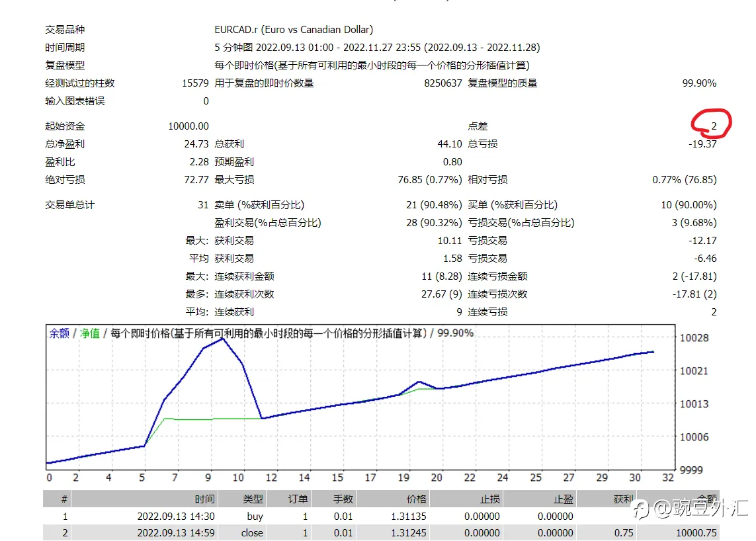
Task: Select the relative drawdown 0.77% (76.85)
Action: click(684, 179)
